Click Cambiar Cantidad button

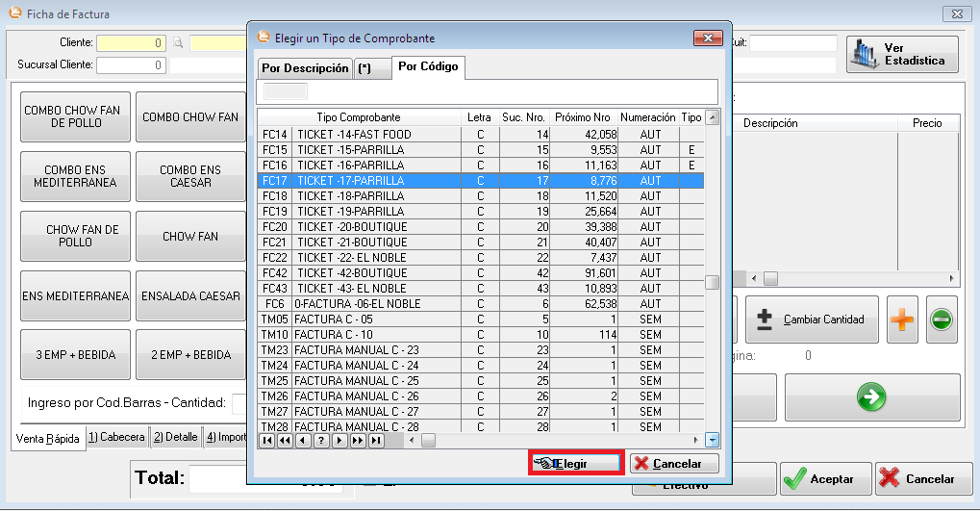[x=812, y=319]
